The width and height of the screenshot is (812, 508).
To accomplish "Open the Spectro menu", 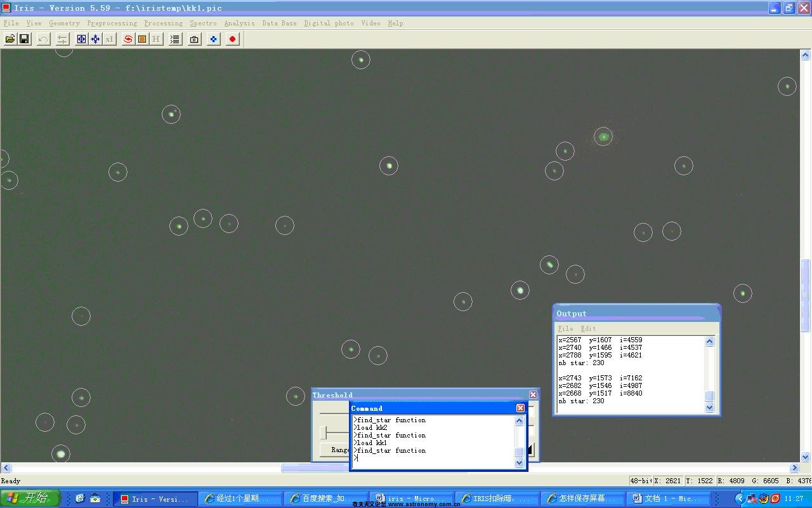I will pos(203,23).
